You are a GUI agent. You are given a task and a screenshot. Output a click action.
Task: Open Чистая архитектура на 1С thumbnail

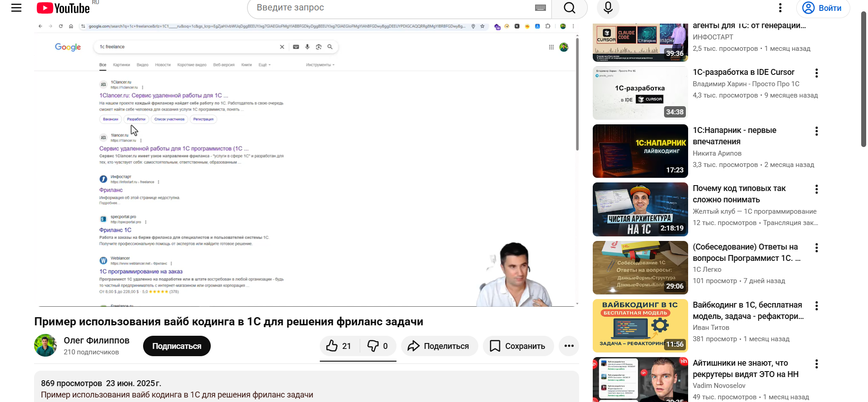pyautogui.click(x=640, y=209)
